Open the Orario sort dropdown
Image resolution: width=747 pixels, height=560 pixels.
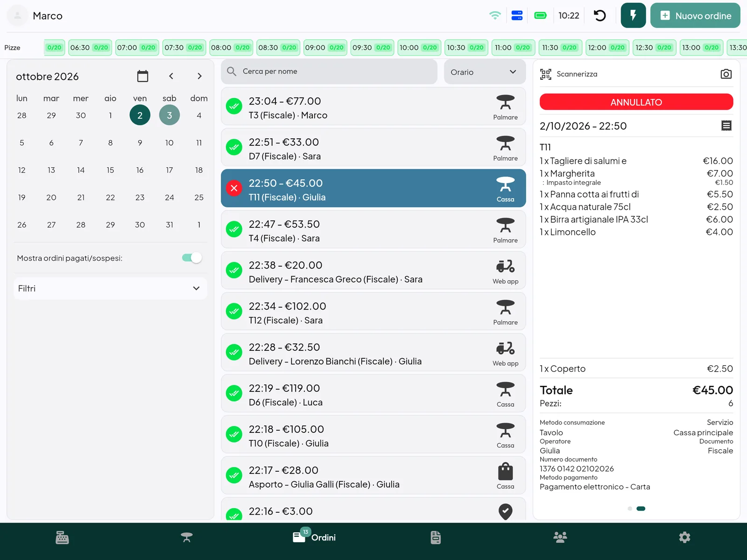point(485,72)
